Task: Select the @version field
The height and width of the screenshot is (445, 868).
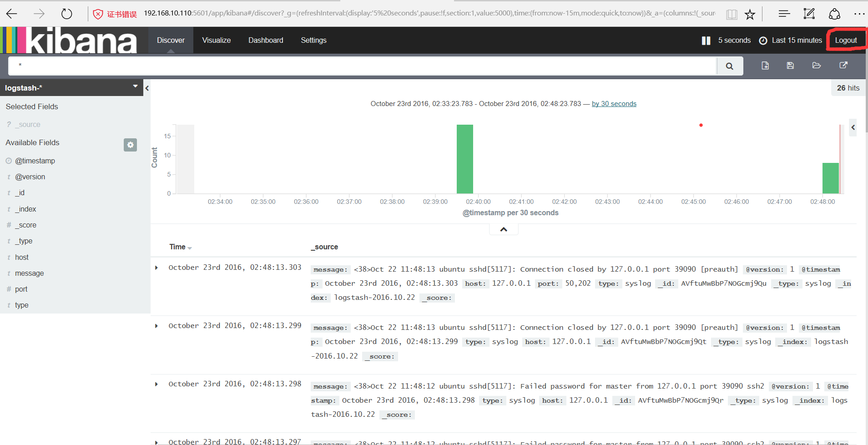Action: (30, 177)
